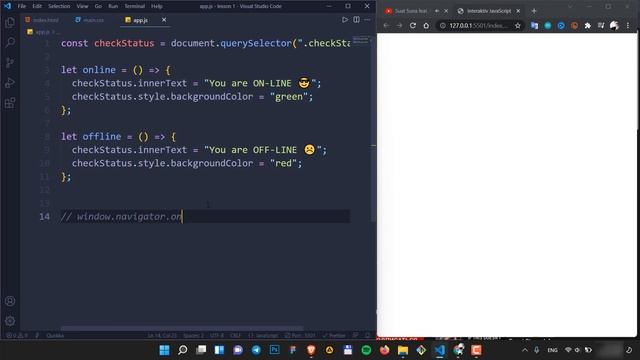Open the browser profile avatar
640x360 pixels.
click(x=614, y=25)
